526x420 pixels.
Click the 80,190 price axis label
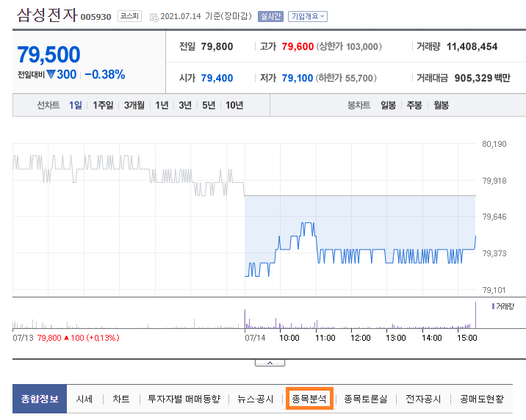(x=494, y=144)
